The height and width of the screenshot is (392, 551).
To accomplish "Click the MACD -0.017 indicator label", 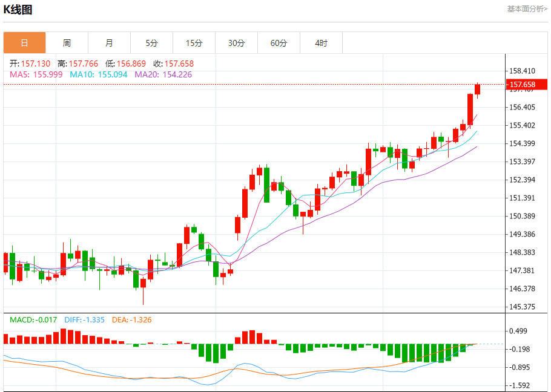I will (33, 319).
